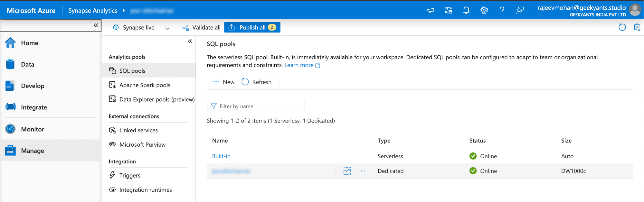Open Linked services
This screenshot has height=202, width=644.
point(138,130)
